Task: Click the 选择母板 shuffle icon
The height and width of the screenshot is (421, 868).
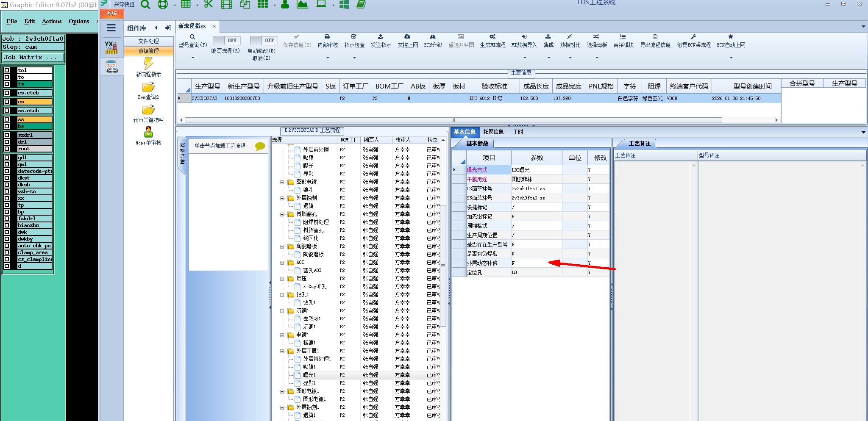Action: click(x=596, y=37)
